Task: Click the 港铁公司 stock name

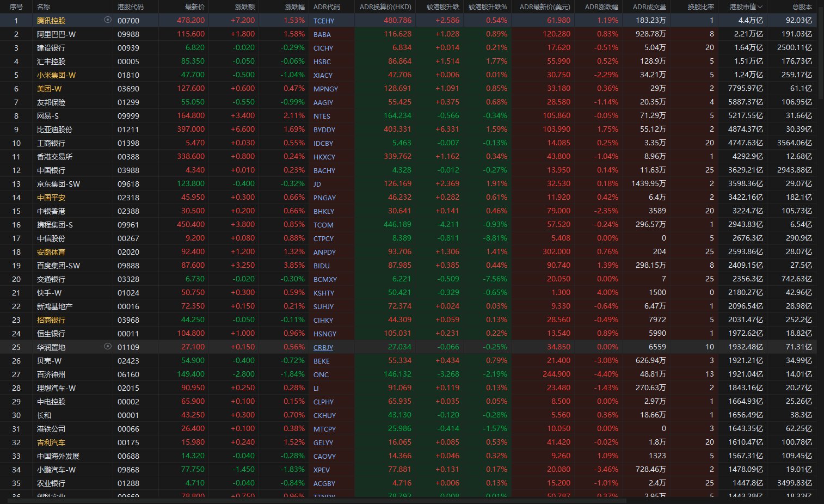Action: click(51, 429)
